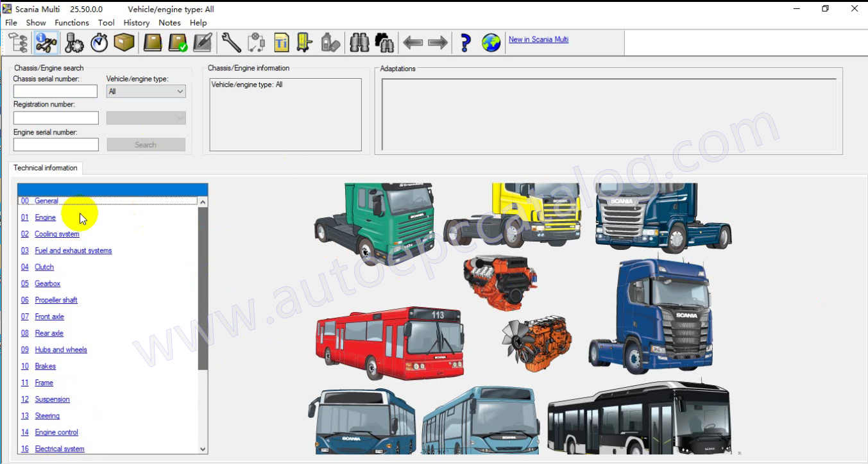Click the white city bus image
This screenshot has width=868, height=464.
click(640, 418)
